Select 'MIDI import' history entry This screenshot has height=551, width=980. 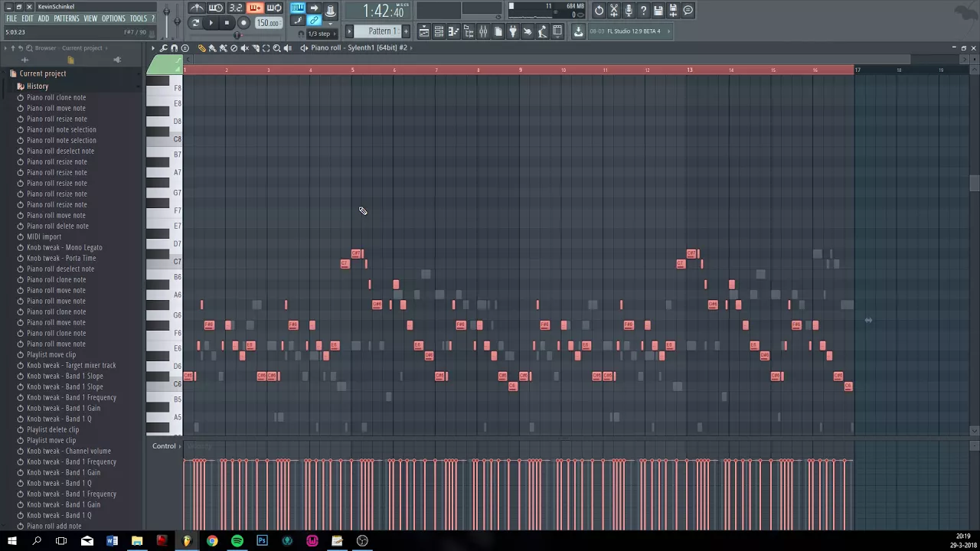(x=44, y=236)
